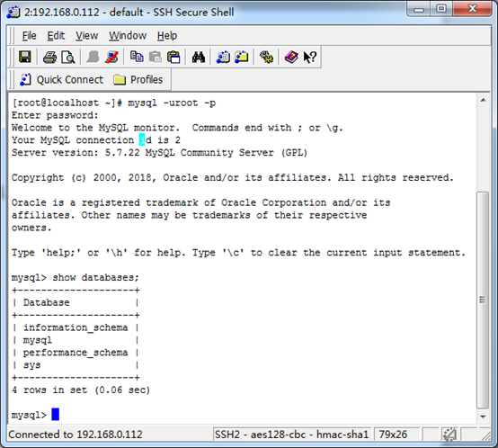Click the Copy icon in toolbar
The image size is (498, 448).
point(137,58)
